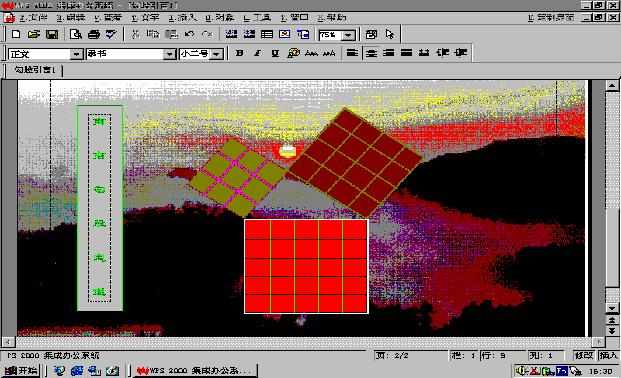Toggle underline formatting with U button
The width and height of the screenshot is (621, 378).
[x=275, y=53]
